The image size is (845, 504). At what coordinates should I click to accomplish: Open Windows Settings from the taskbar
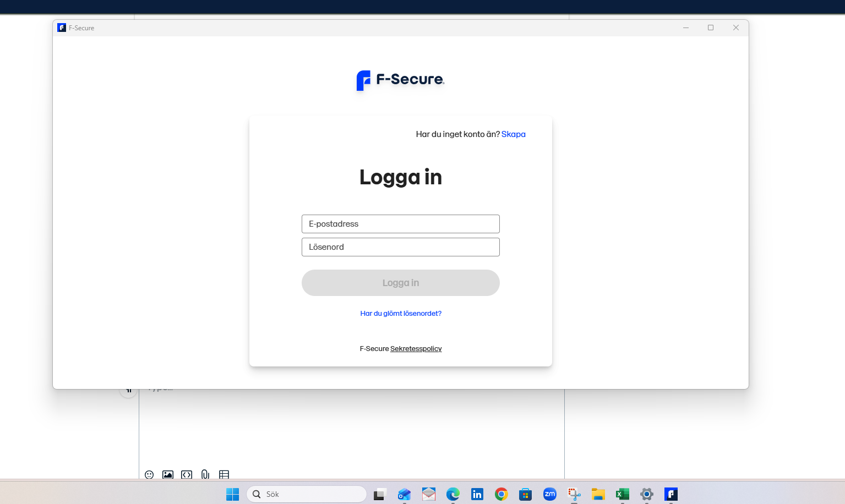click(x=646, y=494)
